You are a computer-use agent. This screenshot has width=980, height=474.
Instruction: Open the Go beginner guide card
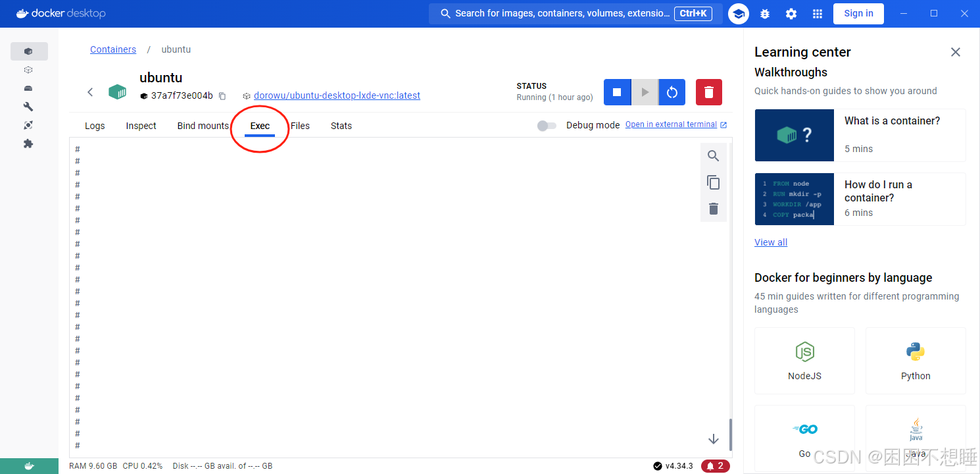[x=804, y=438]
